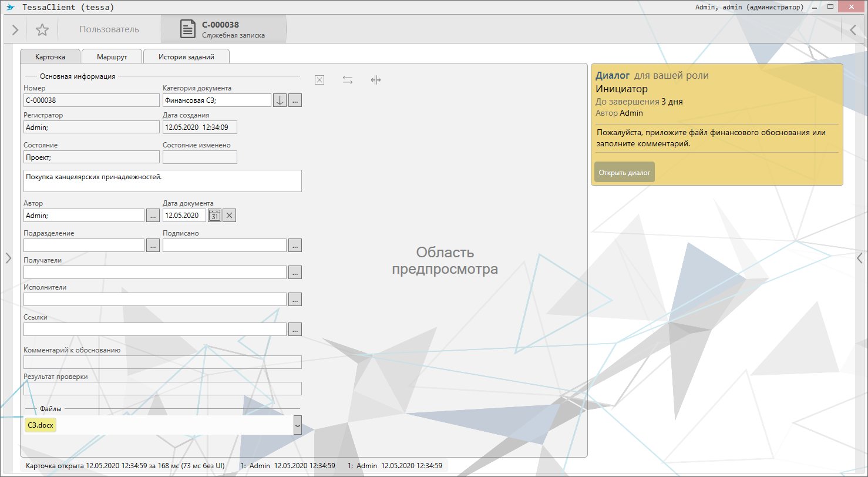Open the ellipsis picker for Исполнители

[x=295, y=300]
